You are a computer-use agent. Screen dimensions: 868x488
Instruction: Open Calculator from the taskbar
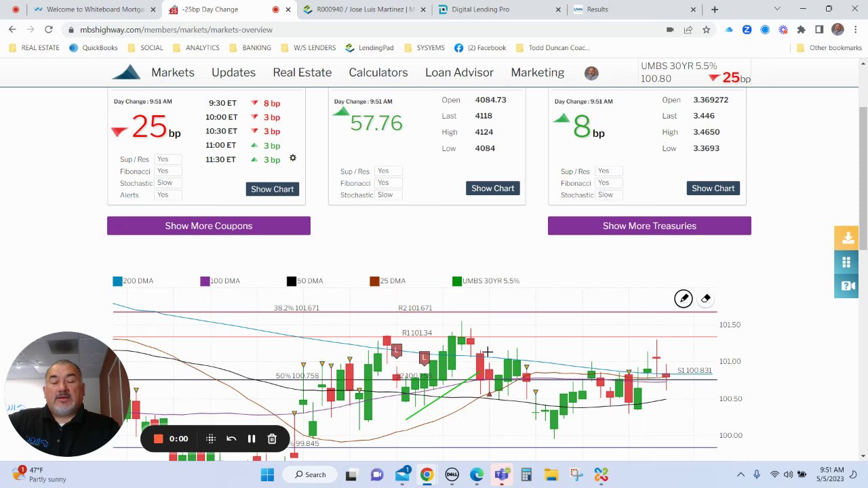point(526,474)
